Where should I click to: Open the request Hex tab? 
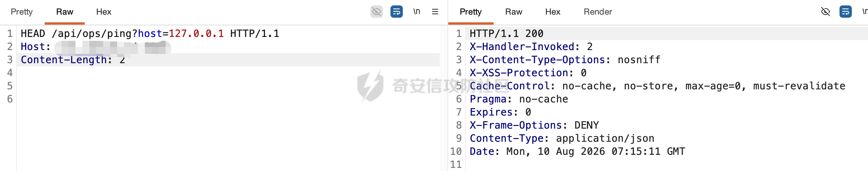(x=104, y=12)
